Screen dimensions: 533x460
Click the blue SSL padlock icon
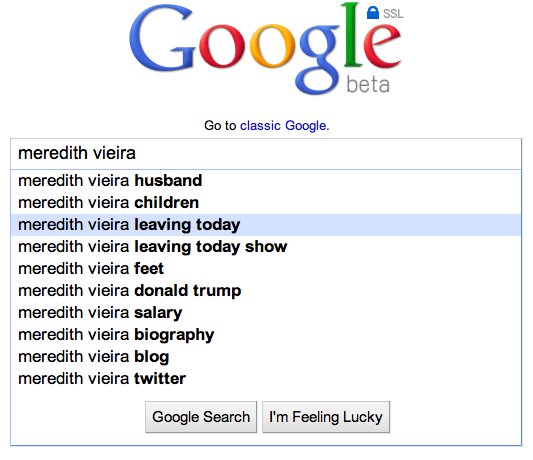pos(373,13)
